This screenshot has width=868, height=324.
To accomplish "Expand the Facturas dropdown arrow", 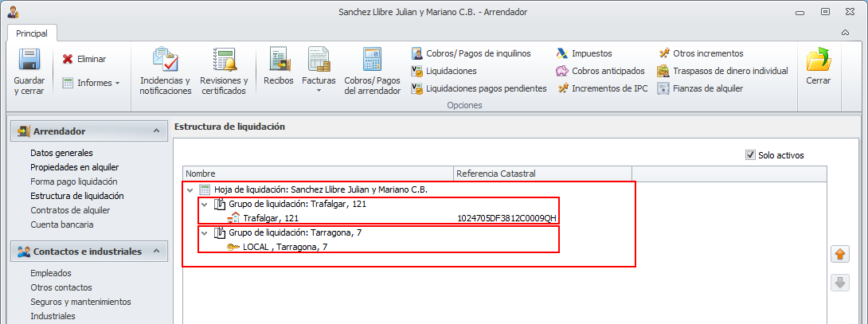I will (319, 91).
